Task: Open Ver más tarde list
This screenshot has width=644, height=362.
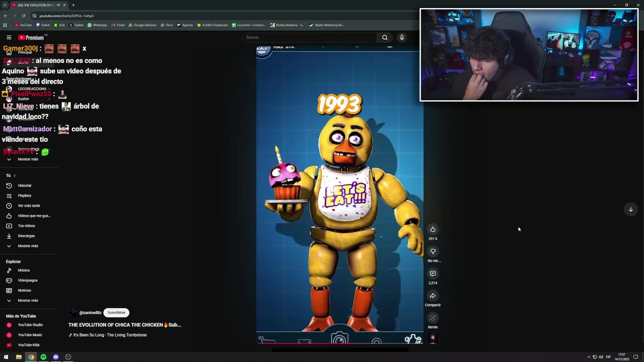Action: point(29,206)
